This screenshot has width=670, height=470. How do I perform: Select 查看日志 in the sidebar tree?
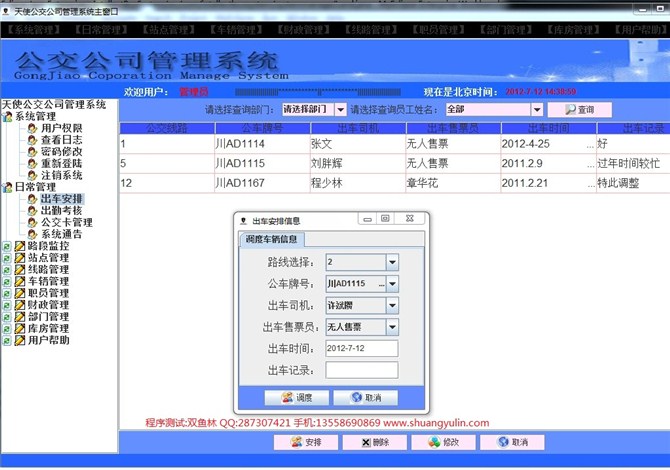[x=62, y=140]
